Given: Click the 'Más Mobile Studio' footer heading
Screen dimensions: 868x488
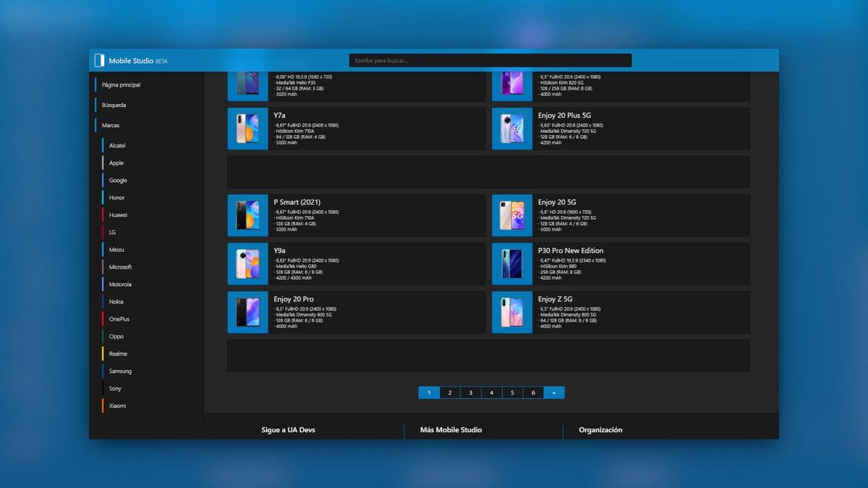Looking at the screenshot, I should coord(451,430).
